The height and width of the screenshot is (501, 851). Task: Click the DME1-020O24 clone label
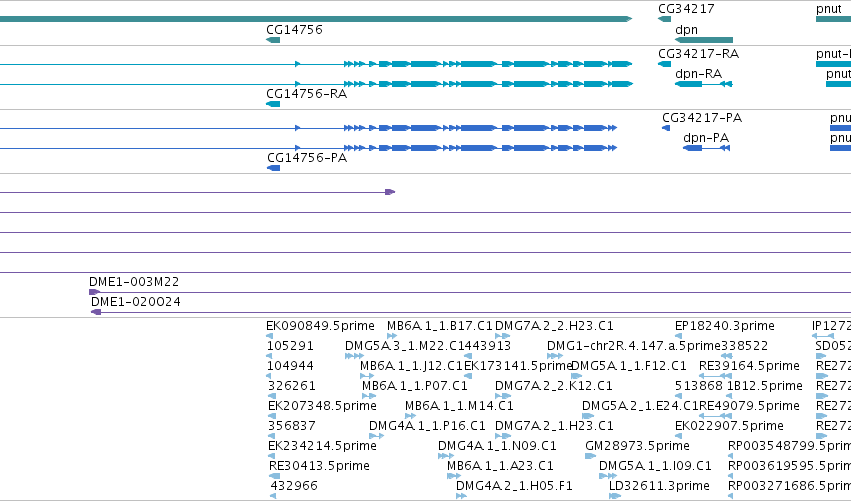(136, 302)
